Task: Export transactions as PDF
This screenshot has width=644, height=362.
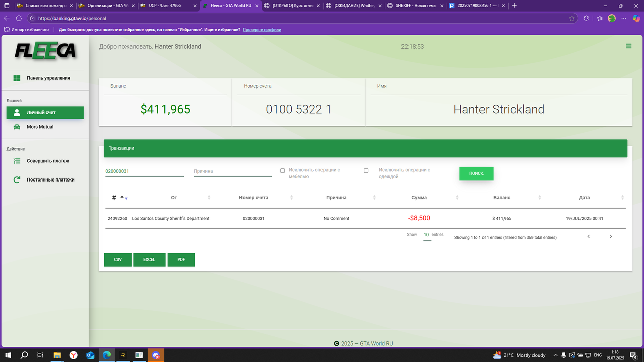Action: pyautogui.click(x=181, y=260)
